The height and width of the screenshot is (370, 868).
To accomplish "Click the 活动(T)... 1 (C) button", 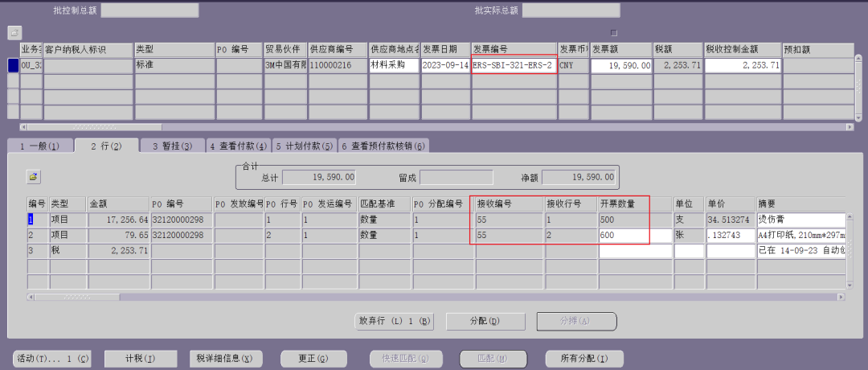I will (52, 359).
